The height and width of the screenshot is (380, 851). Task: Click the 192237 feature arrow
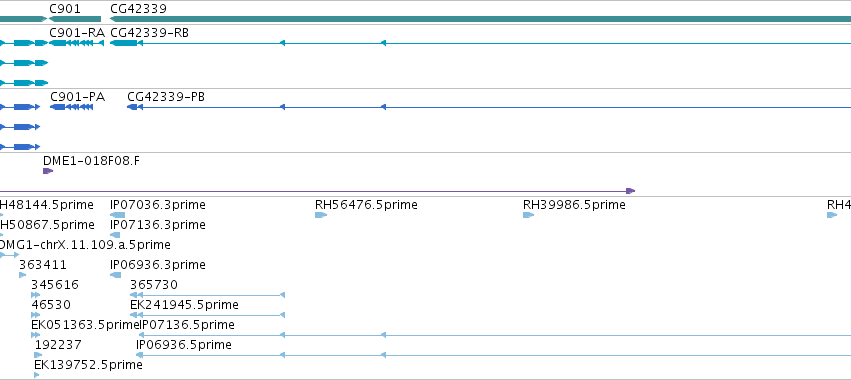click(38, 355)
